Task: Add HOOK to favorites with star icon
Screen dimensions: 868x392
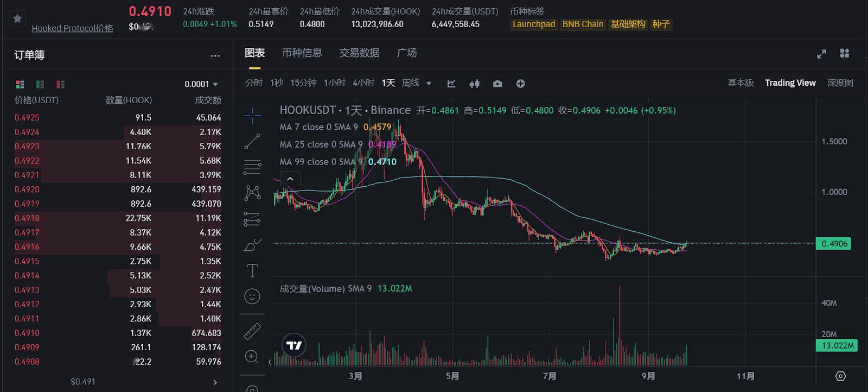Action: (17, 18)
